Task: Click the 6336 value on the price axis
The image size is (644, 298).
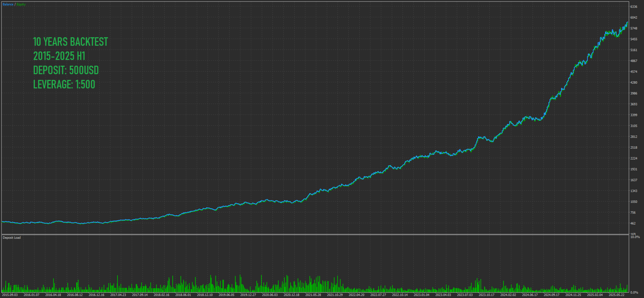Action: 634,7
